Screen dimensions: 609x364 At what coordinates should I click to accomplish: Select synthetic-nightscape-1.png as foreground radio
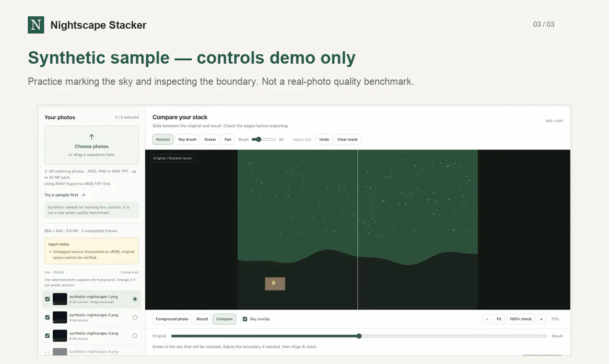135,299
